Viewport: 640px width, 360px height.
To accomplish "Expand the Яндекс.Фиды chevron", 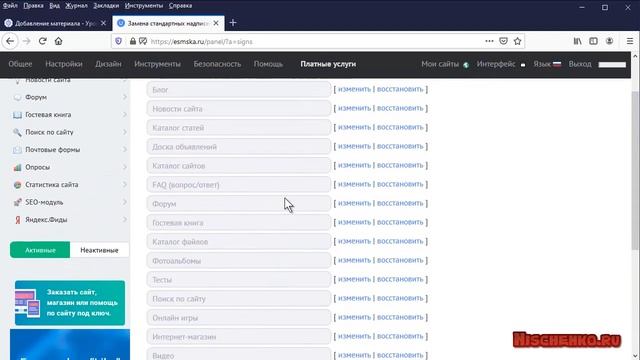I will (x=124, y=220).
